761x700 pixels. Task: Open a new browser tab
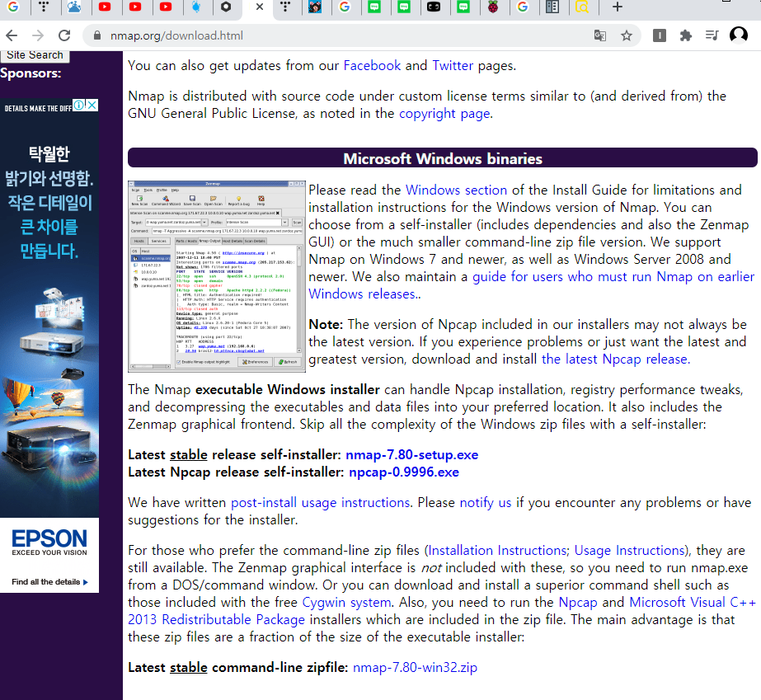click(618, 7)
